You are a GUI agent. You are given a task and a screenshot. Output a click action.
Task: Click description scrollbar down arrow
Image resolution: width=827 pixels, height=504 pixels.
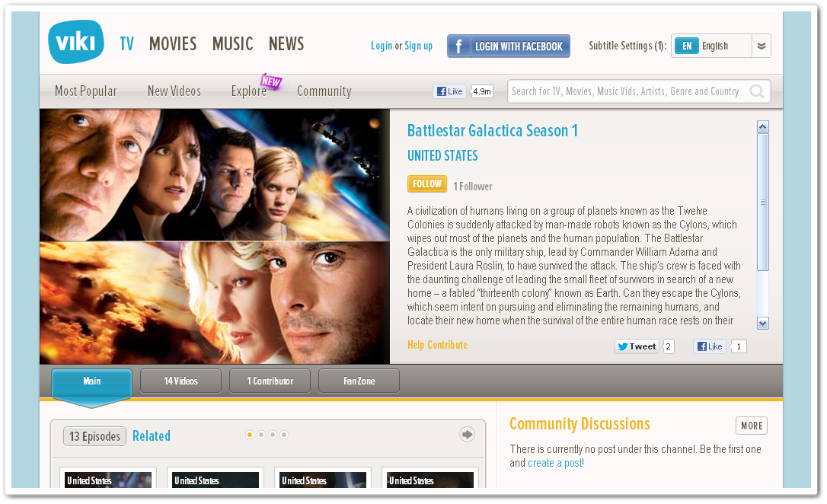point(763,323)
